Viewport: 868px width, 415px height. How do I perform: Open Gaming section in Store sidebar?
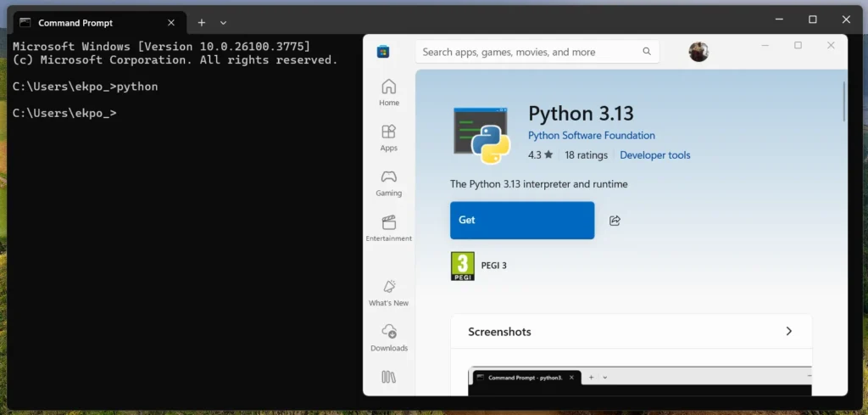click(388, 183)
